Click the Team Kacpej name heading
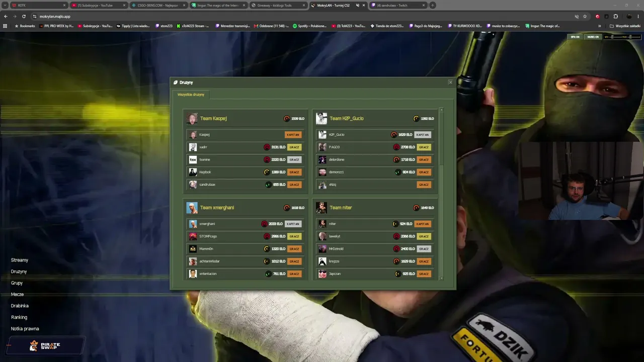This screenshot has width=644, height=362. coord(213,119)
